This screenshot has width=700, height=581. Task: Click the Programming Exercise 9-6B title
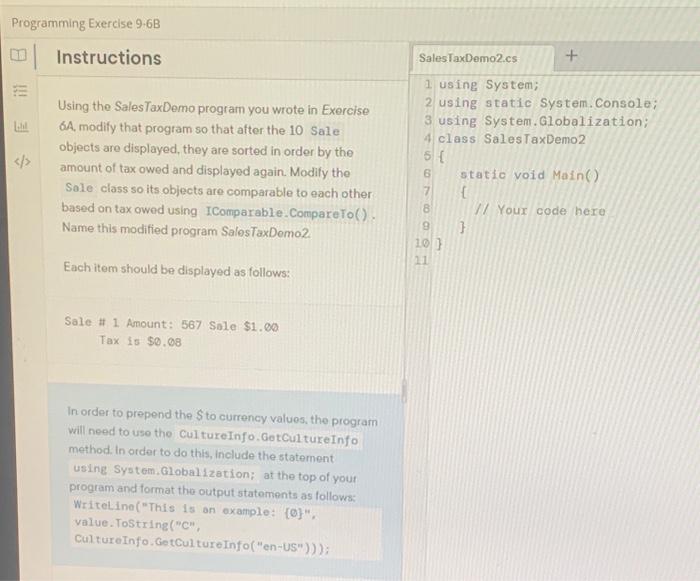[86, 23]
